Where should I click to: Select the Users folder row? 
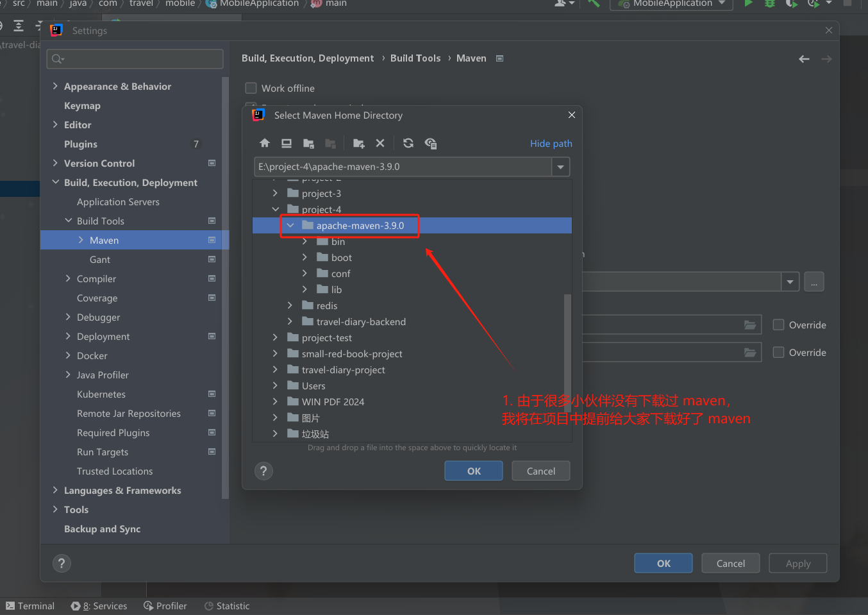click(x=412, y=385)
